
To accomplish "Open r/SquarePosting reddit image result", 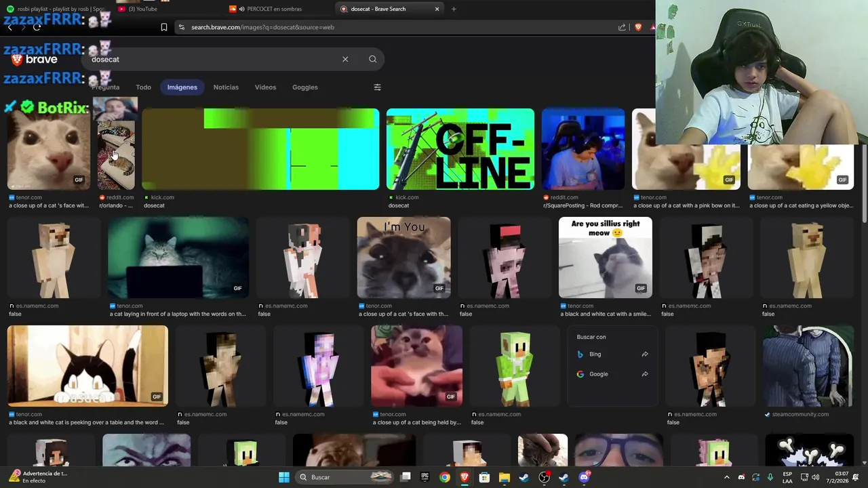I will (x=583, y=149).
